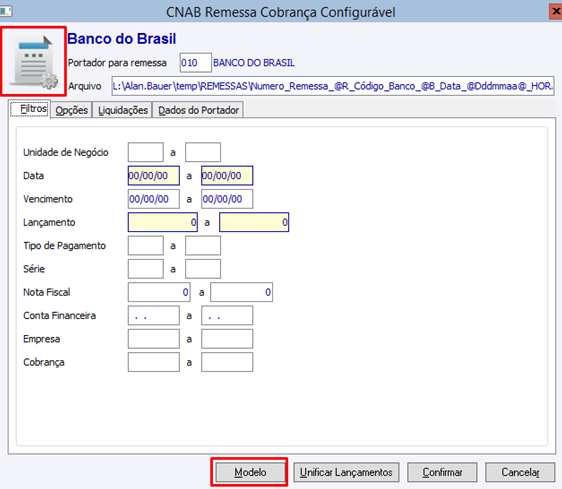Click the Modelo button
Viewport: 562px width, 489px height.
tap(250, 472)
